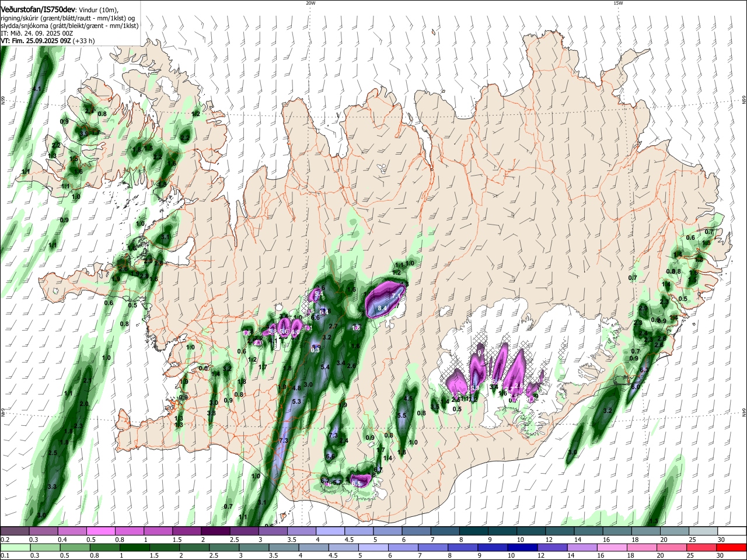Click the 4.1 rain value in the northwest band
The width and height of the screenshot is (747, 560).
pos(37,89)
